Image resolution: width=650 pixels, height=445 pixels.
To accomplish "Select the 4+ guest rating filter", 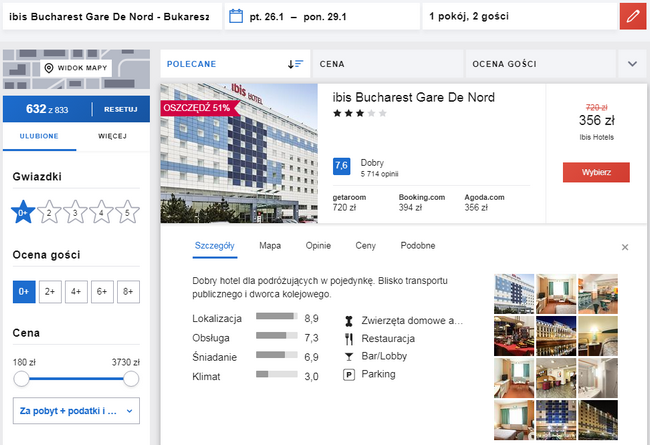I will pyautogui.click(x=76, y=292).
